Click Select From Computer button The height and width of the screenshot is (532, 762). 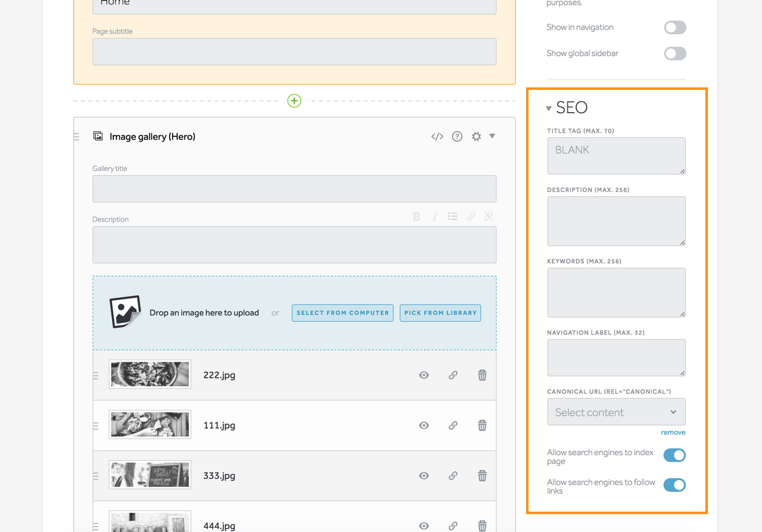point(342,313)
